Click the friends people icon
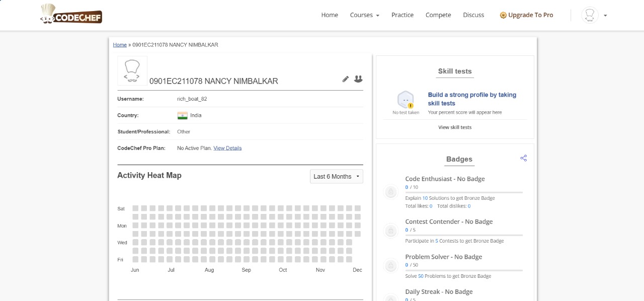644x301 pixels. point(358,79)
